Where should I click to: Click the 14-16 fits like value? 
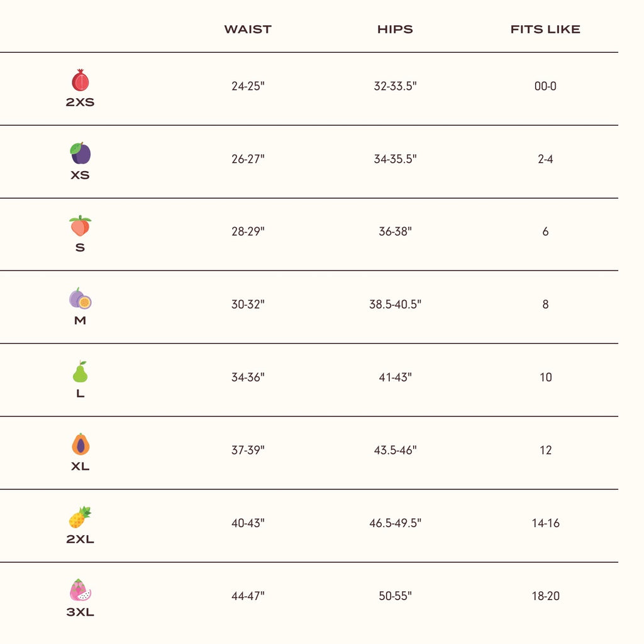pyautogui.click(x=545, y=523)
